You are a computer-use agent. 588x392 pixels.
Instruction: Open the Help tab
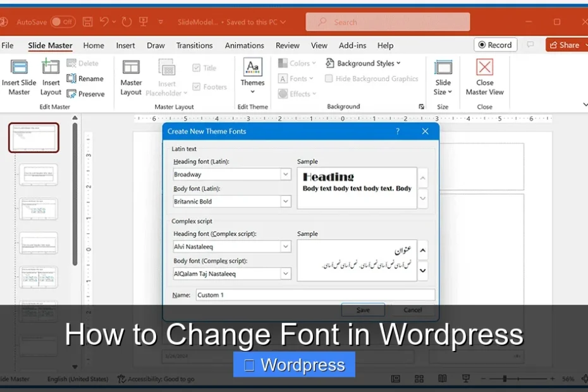(x=385, y=46)
